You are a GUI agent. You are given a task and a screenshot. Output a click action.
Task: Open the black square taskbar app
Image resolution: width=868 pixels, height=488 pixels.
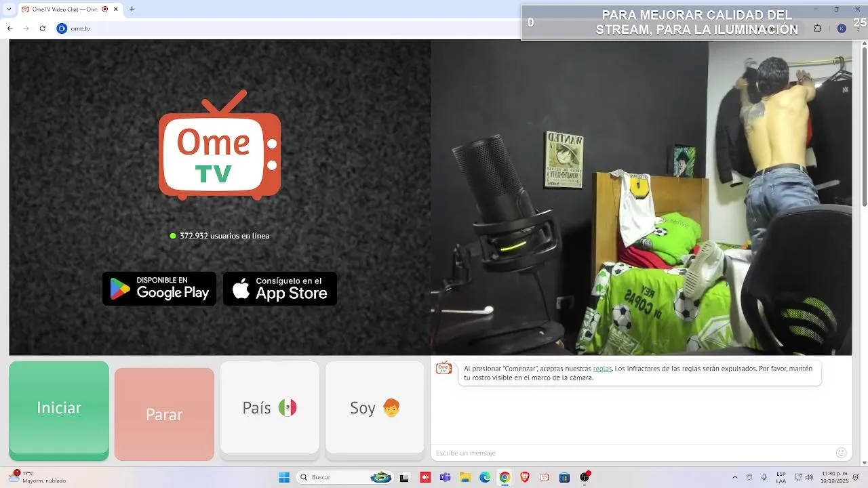[405, 477]
